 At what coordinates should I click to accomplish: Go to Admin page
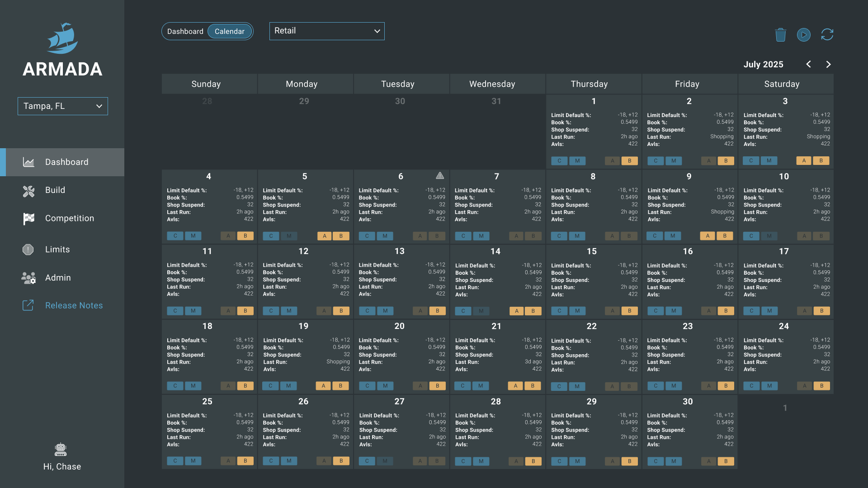point(58,278)
